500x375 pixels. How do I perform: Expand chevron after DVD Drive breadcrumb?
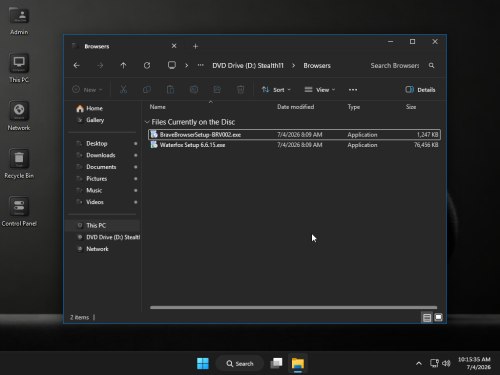tap(294, 66)
